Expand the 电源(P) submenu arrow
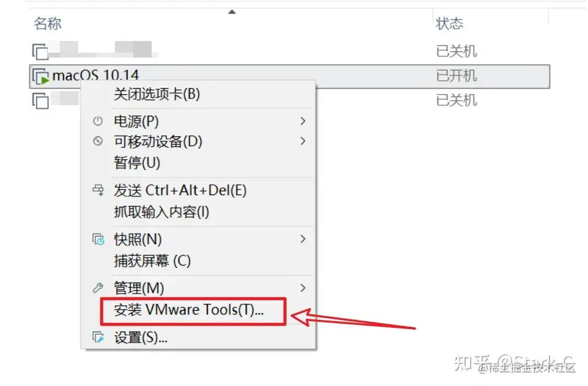This screenshot has width=588, height=386. pyautogui.click(x=303, y=121)
